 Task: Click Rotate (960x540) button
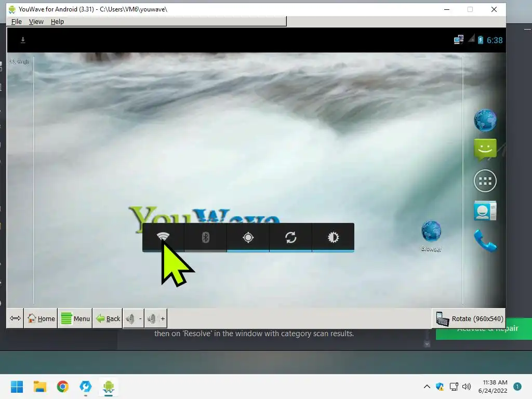tap(469, 318)
